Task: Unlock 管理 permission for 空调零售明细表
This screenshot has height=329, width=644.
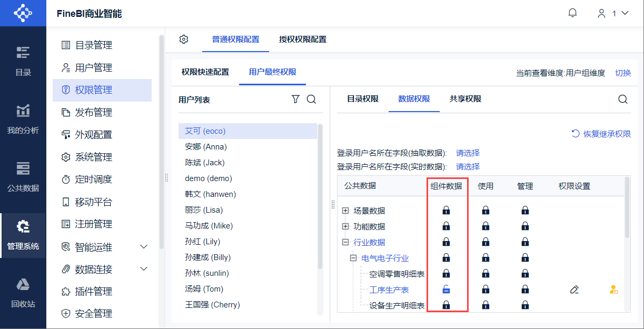Action: click(x=524, y=273)
